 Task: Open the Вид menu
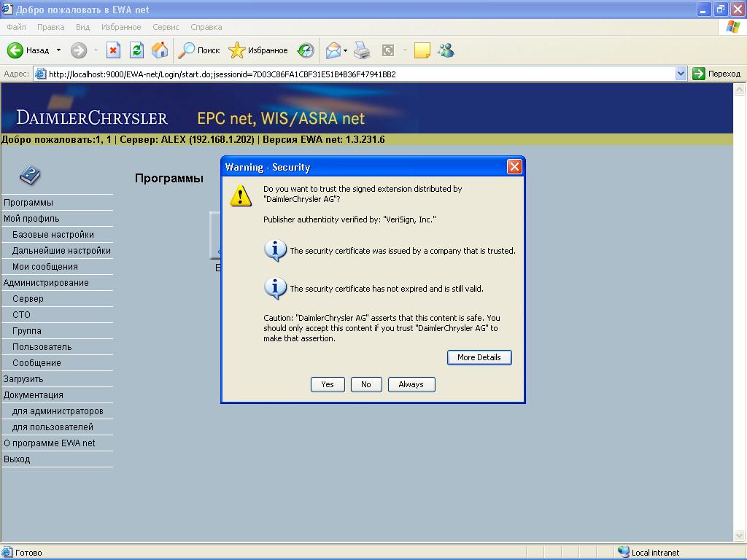coord(83,27)
